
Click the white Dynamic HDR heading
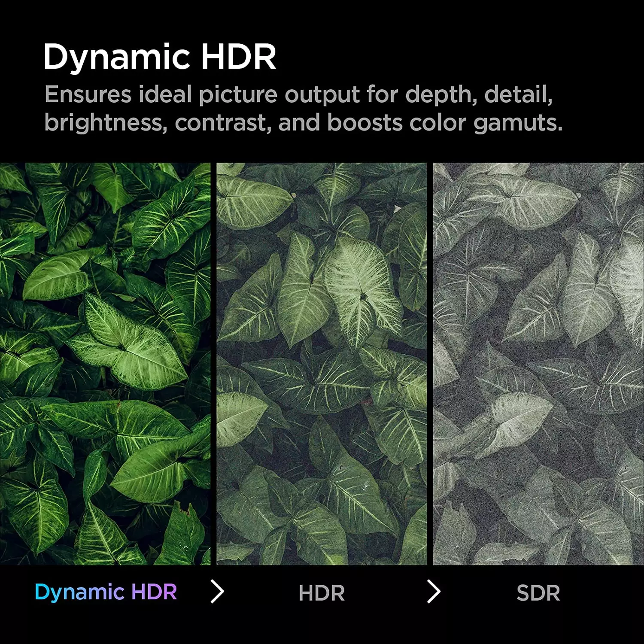pos(160,58)
